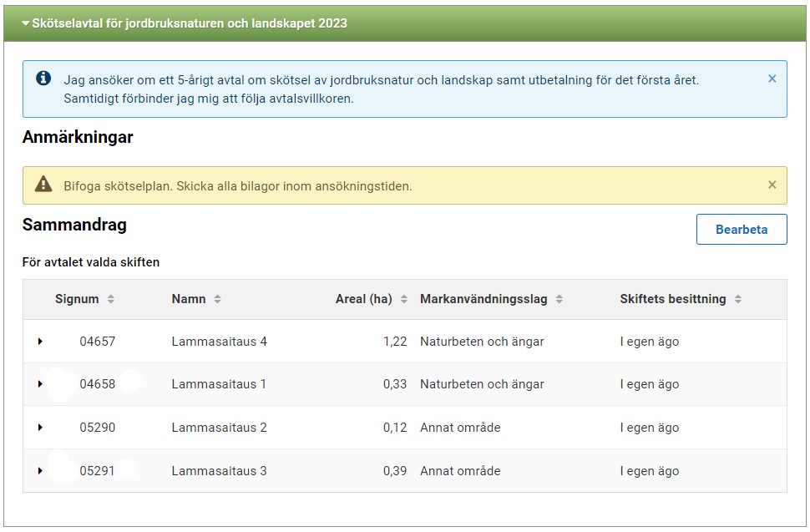Expand row for skifte 05290

(40, 428)
